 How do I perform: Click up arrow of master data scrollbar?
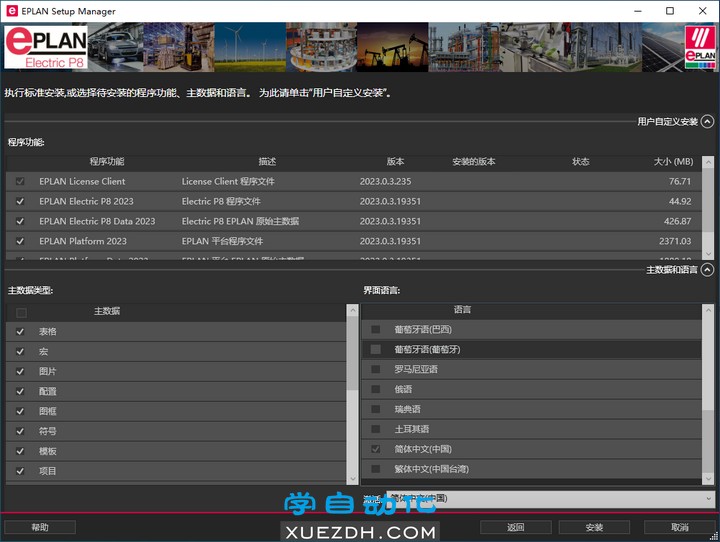click(x=353, y=311)
